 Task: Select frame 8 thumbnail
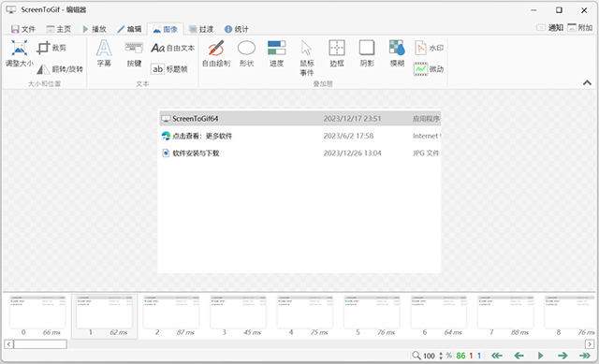(570, 316)
